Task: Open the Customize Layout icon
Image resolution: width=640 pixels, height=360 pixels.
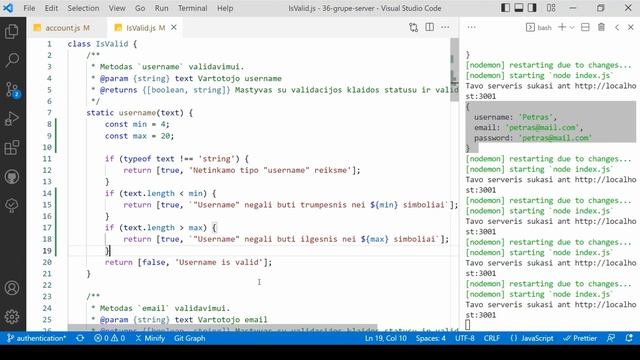Action: (551, 8)
